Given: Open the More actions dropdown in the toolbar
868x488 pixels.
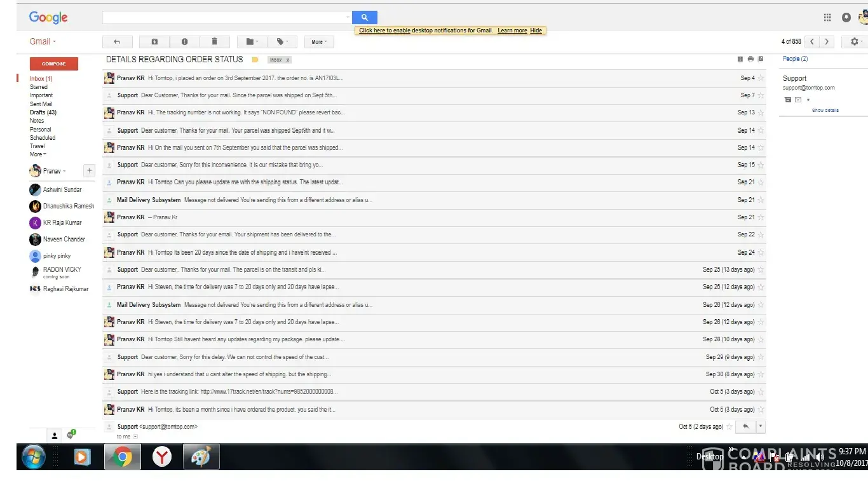Looking at the screenshot, I should 319,42.
